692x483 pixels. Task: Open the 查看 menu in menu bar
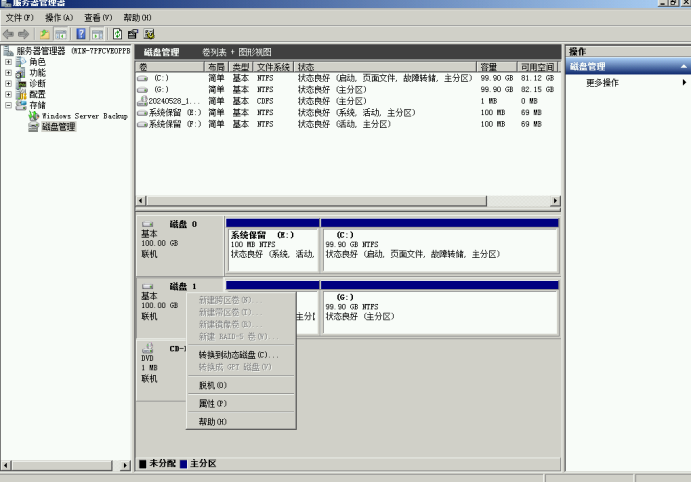[98, 18]
